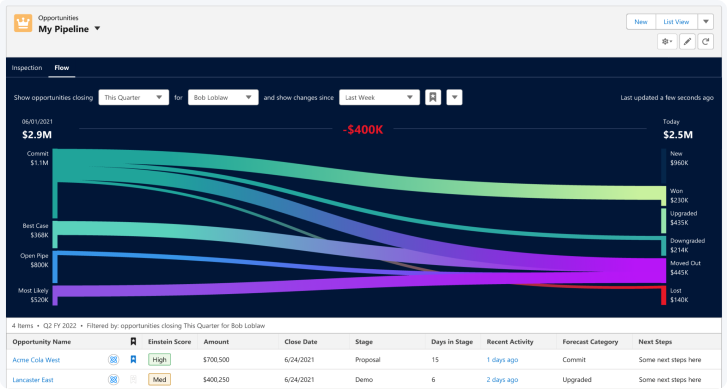Image resolution: width=727 pixels, height=389 pixels.
Task: Click the Best Case $368K source bar
Action: pyautogui.click(x=55, y=234)
